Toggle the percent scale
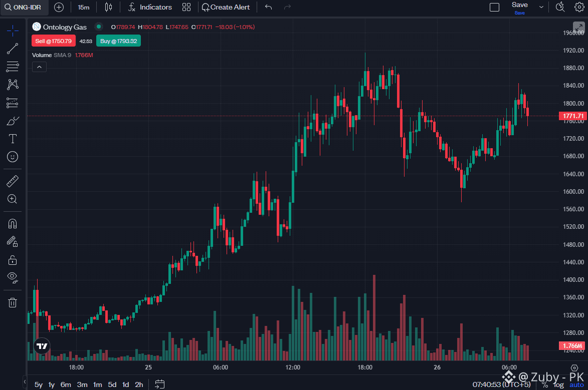588x390 pixels. coord(544,385)
